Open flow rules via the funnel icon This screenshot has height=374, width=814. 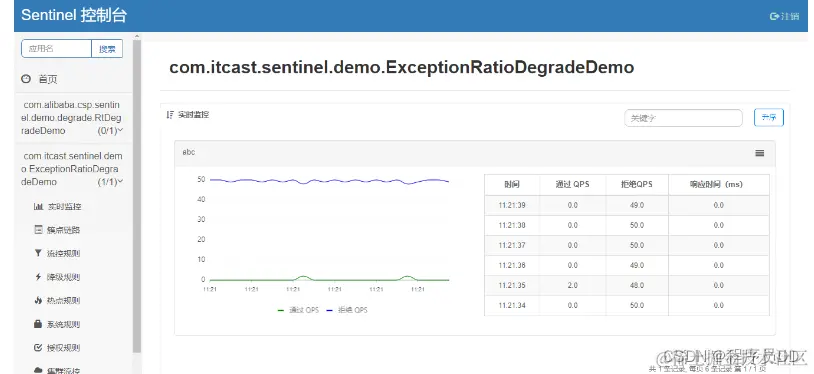(x=38, y=253)
